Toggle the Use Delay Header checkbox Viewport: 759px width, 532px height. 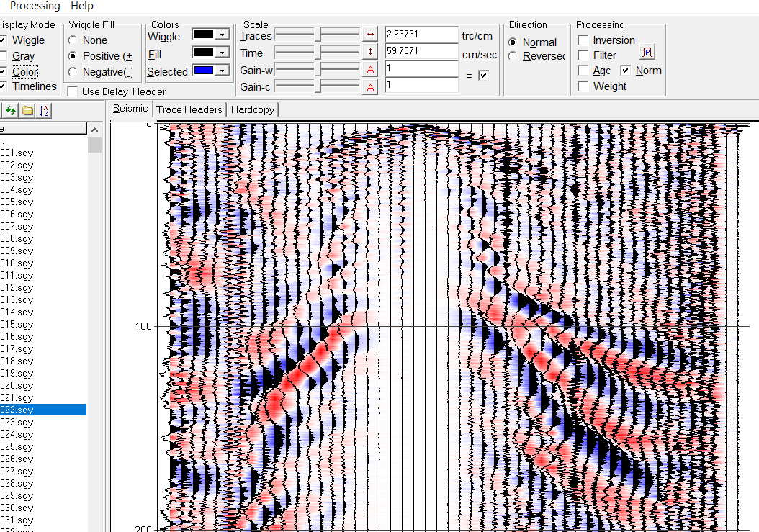pyautogui.click(x=73, y=91)
